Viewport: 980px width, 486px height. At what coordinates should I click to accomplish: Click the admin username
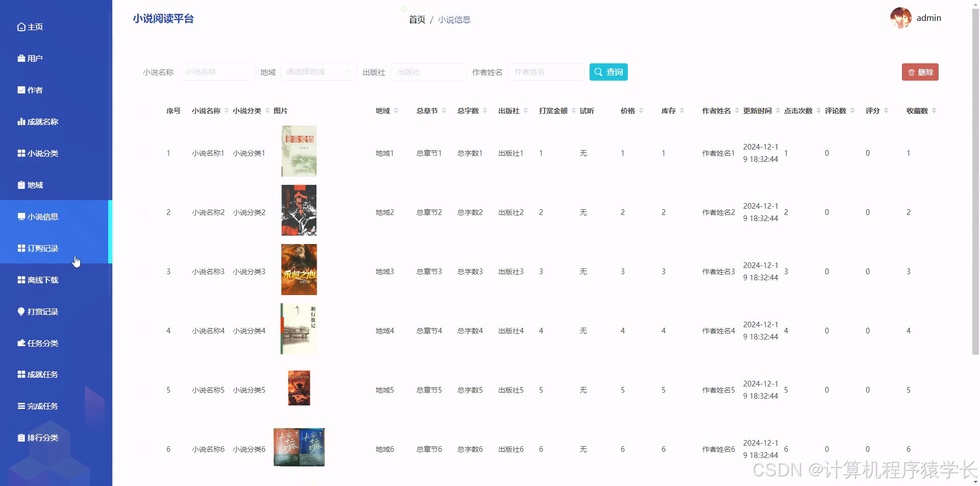click(x=929, y=18)
